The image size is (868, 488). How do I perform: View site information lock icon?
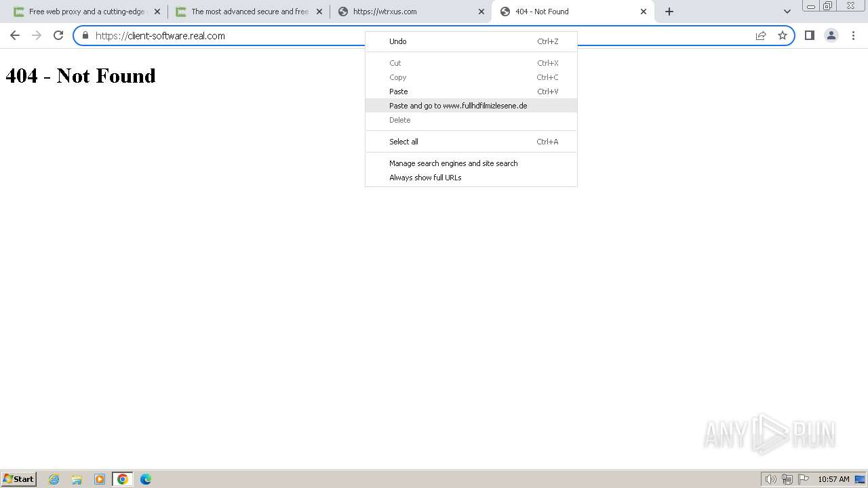point(85,36)
